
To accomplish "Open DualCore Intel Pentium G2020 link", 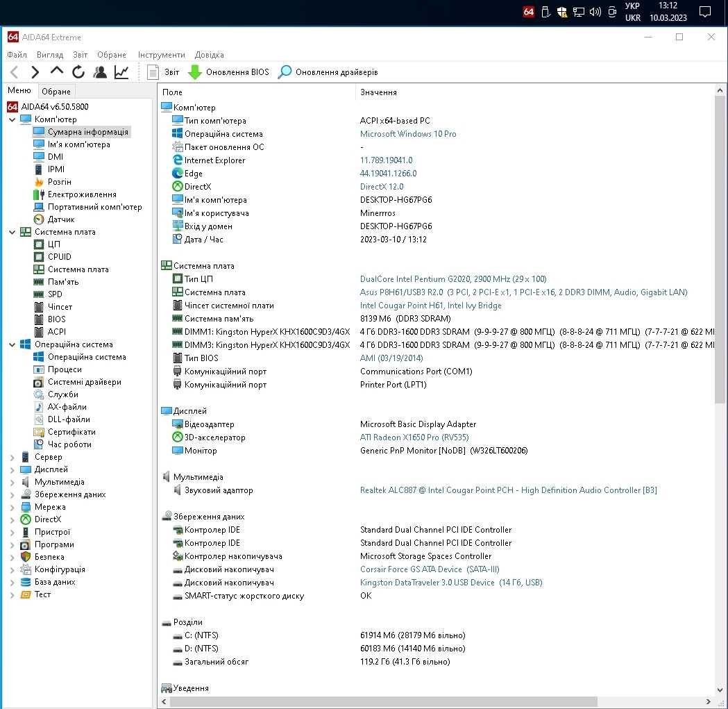I will point(453,278).
